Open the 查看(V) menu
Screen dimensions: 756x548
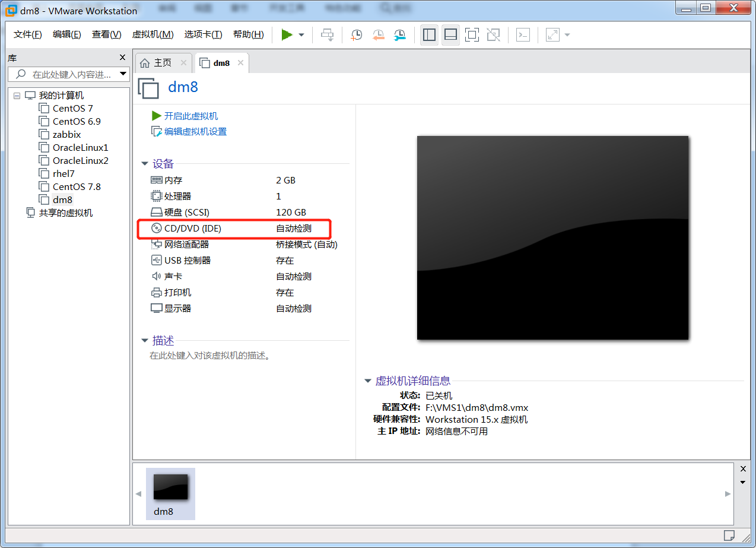(106, 34)
